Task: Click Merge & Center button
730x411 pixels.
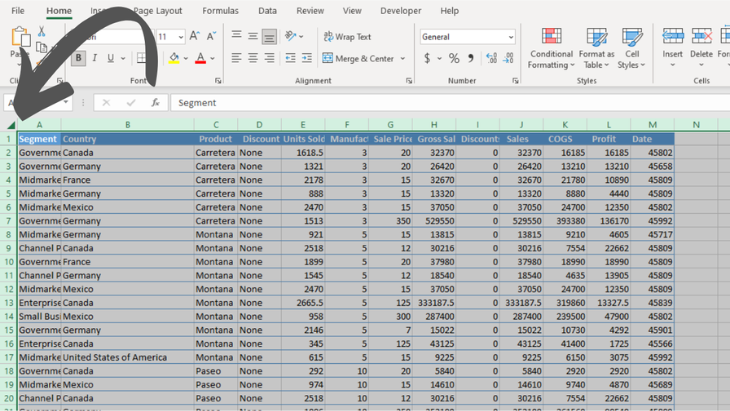Action: tap(358, 59)
